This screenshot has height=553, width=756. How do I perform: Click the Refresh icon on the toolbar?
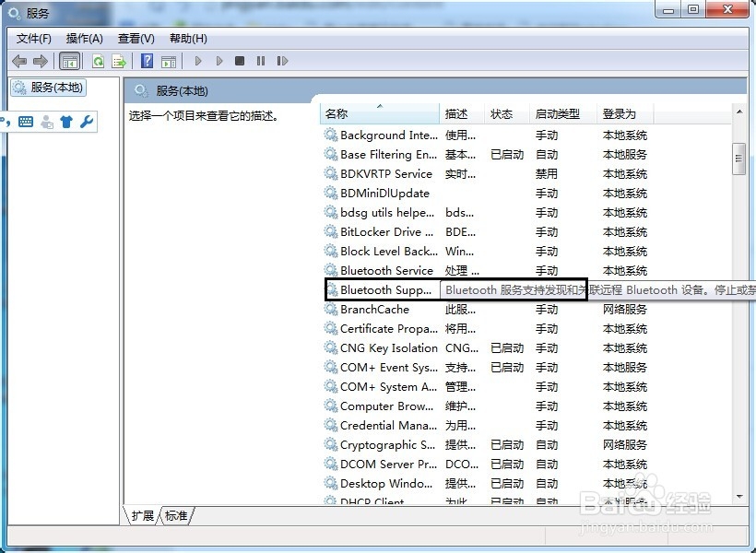pos(98,60)
